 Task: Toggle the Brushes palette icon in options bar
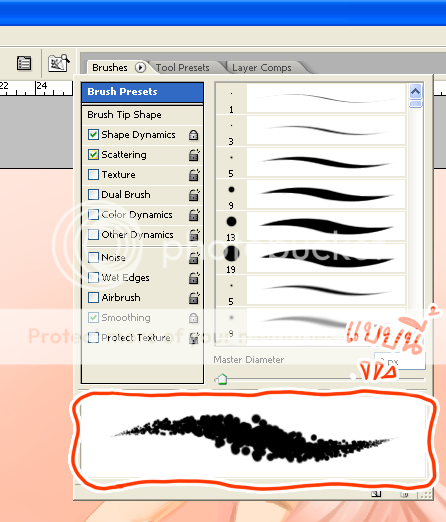[24, 63]
